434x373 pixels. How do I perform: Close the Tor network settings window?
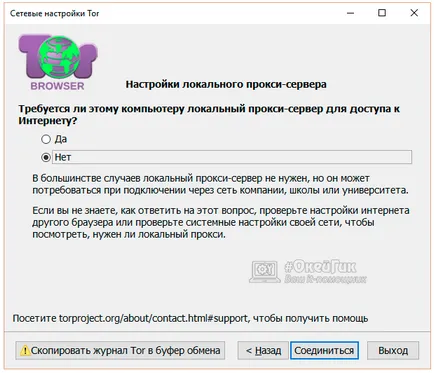tap(414, 13)
